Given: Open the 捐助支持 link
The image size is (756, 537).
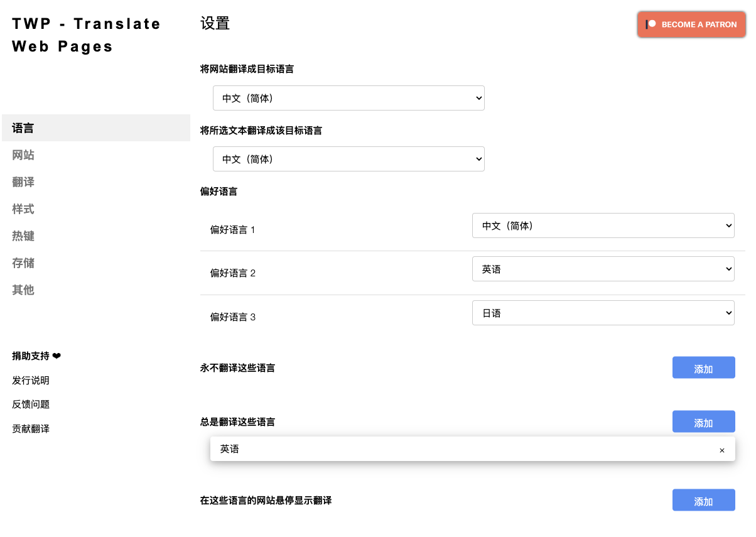Looking at the screenshot, I should (36, 356).
